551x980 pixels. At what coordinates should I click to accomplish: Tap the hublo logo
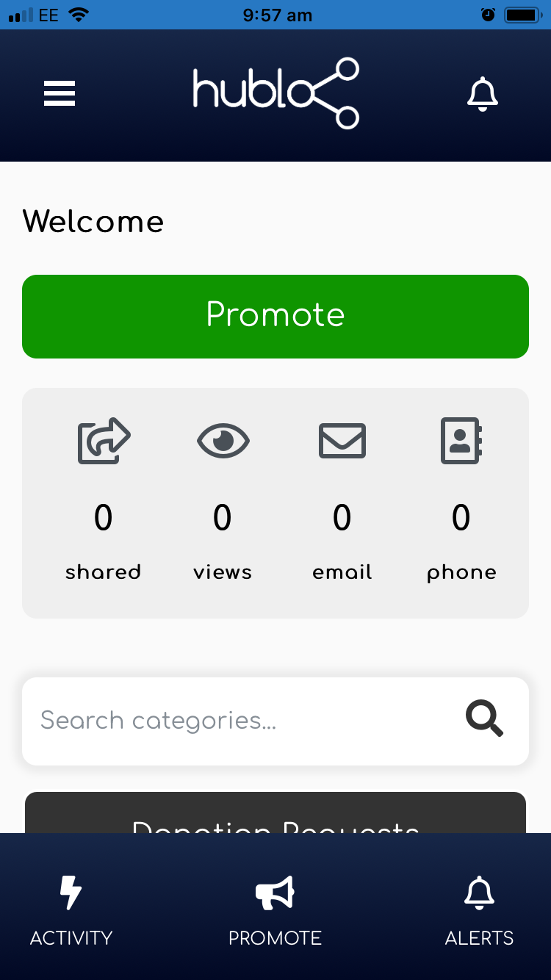(x=276, y=93)
